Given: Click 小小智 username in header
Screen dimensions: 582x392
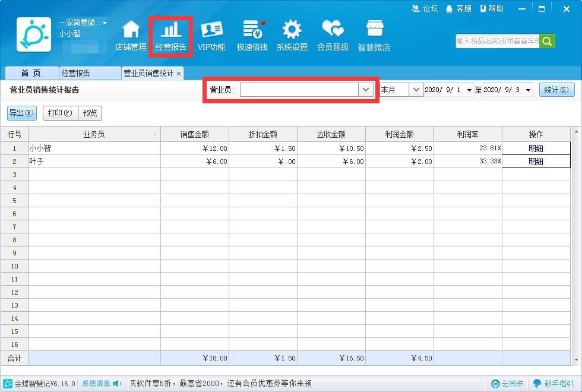Looking at the screenshot, I should (x=70, y=33).
